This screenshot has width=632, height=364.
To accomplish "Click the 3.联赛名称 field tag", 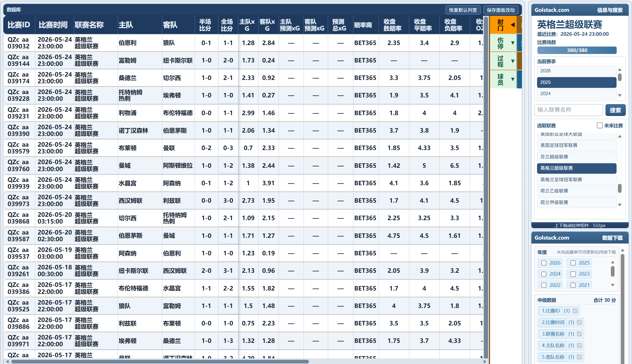I will point(553,334).
